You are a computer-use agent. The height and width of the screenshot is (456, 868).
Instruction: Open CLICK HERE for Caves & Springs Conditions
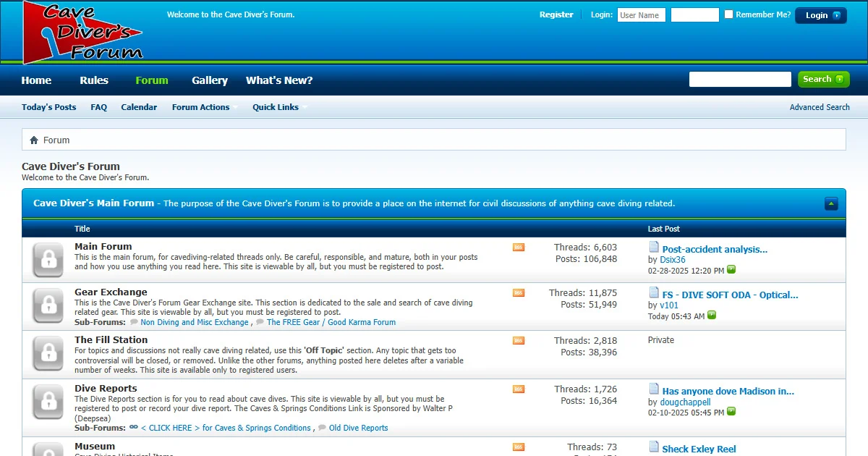click(226, 428)
